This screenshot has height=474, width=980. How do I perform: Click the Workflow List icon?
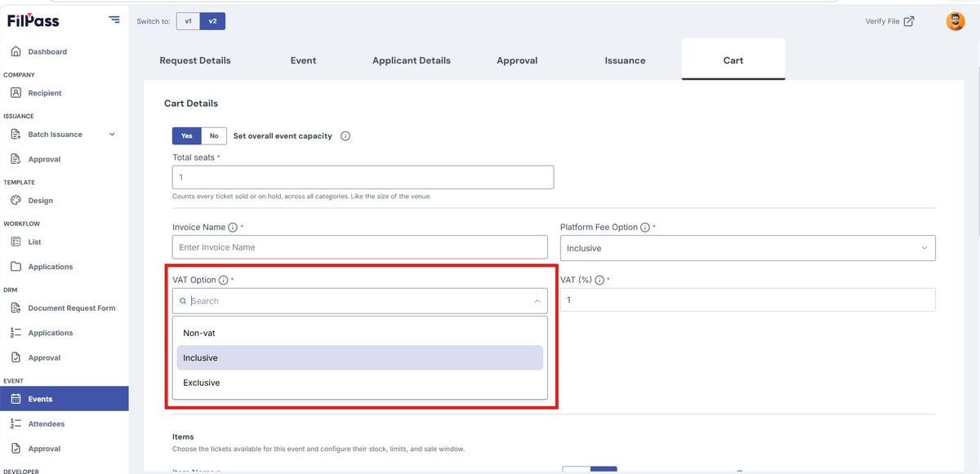point(16,241)
